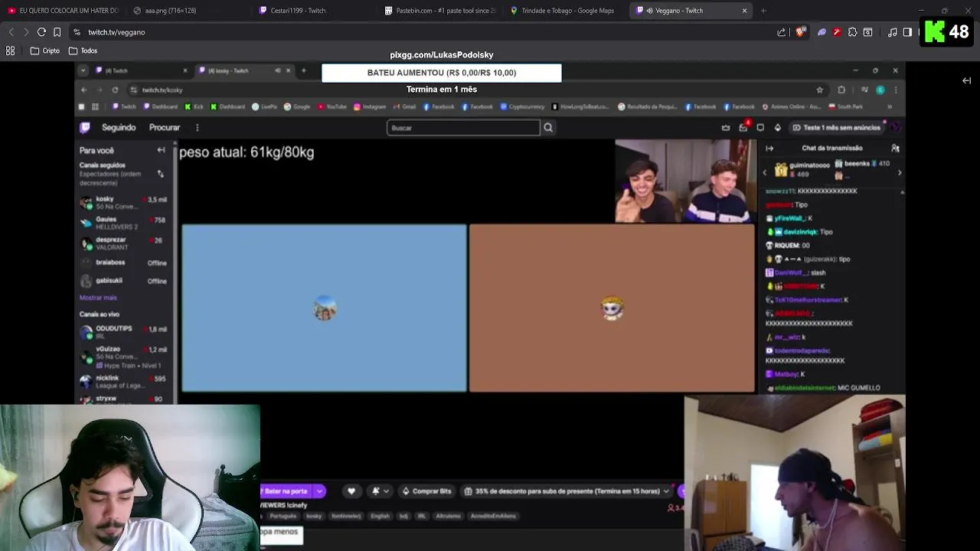
Task: Collapse the Para você sidebar
Action: pos(161,150)
